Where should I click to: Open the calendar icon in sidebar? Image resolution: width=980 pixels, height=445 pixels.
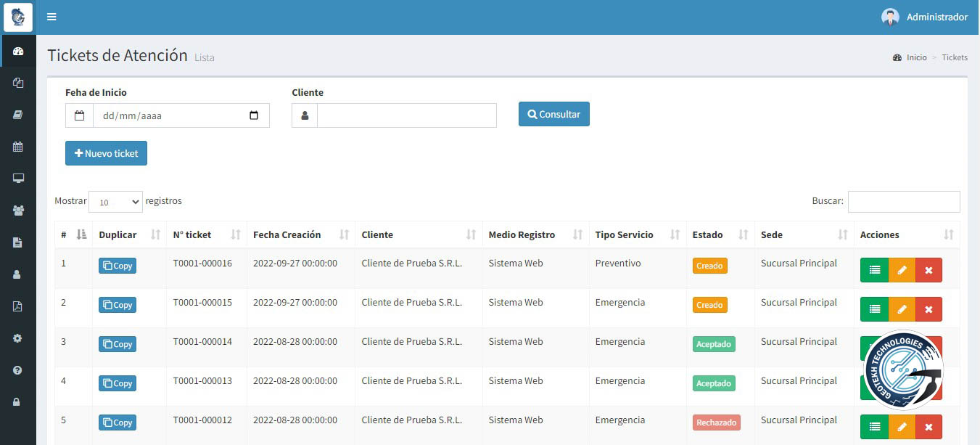18,147
